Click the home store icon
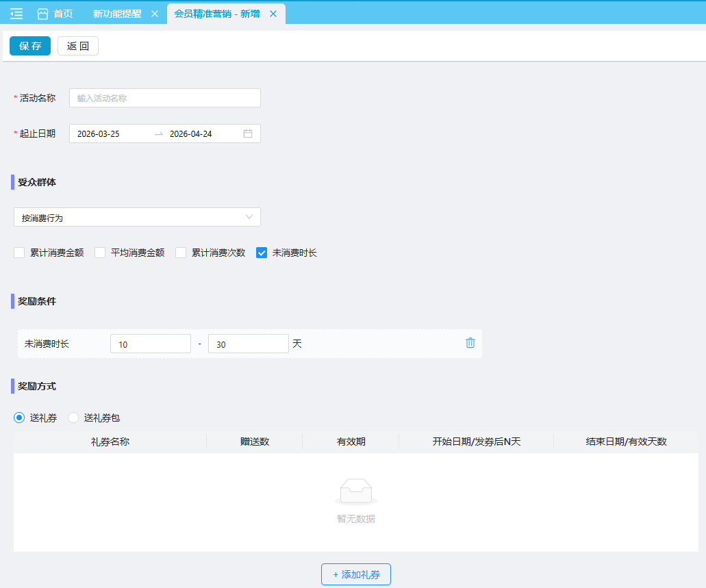Image resolution: width=706 pixels, height=588 pixels. click(42, 14)
